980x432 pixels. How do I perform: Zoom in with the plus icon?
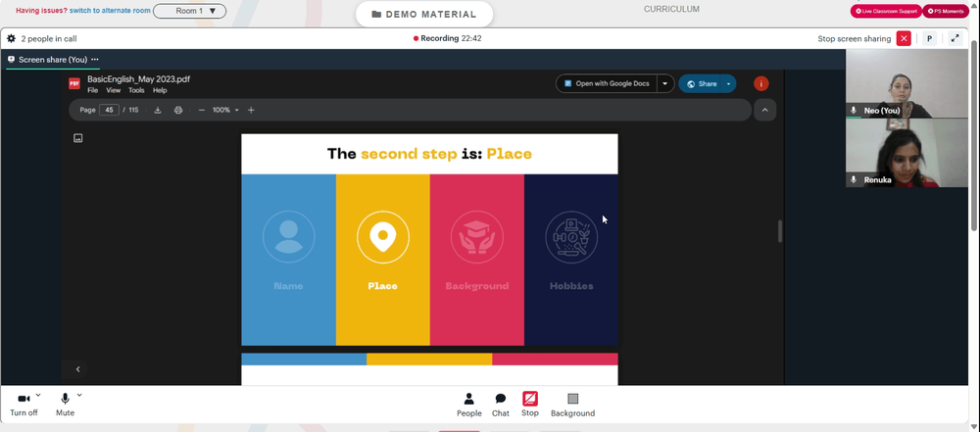coord(251,110)
